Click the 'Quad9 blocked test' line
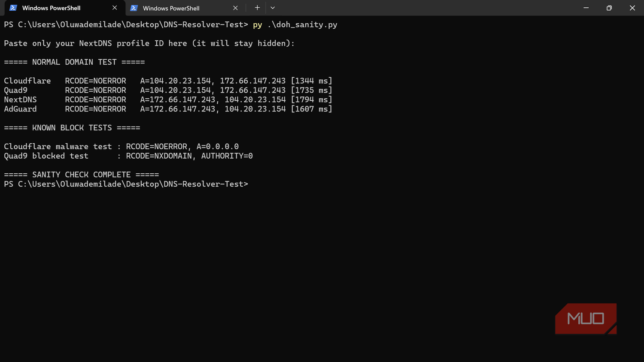This screenshot has width=644, height=362. [128, 156]
